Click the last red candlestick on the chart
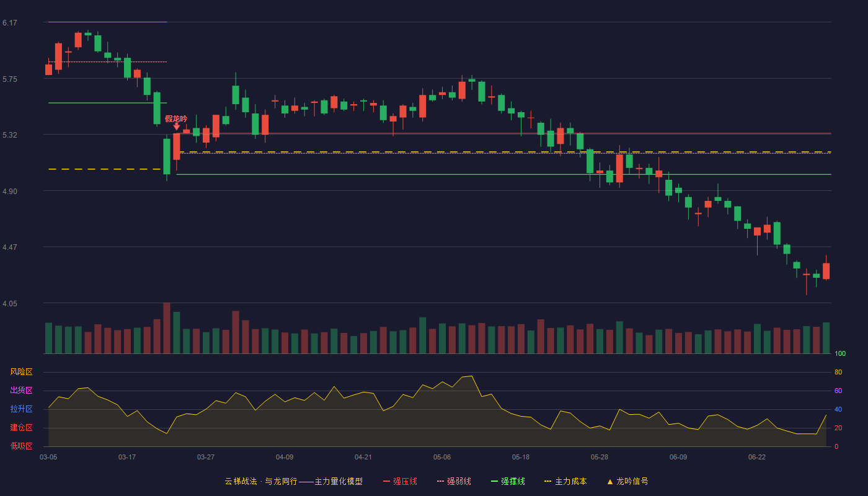 pyautogui.click(x=826, y=271)
